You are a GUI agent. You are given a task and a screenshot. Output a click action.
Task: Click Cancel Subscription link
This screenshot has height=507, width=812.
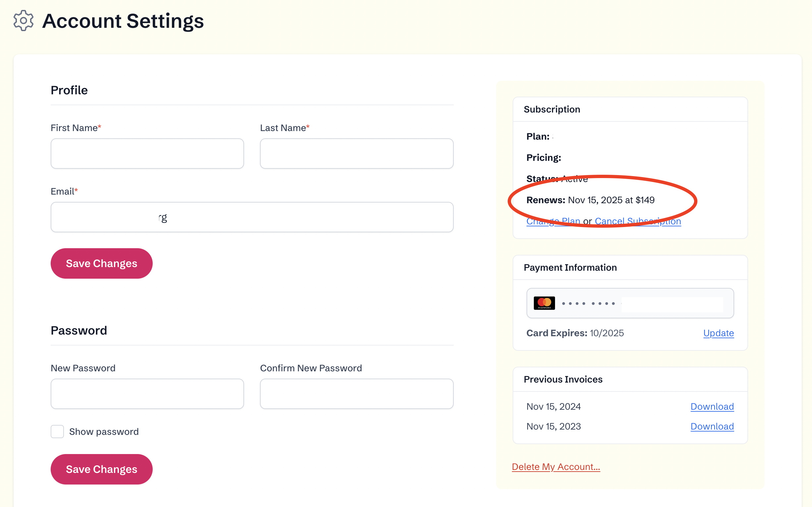[637, 222]
